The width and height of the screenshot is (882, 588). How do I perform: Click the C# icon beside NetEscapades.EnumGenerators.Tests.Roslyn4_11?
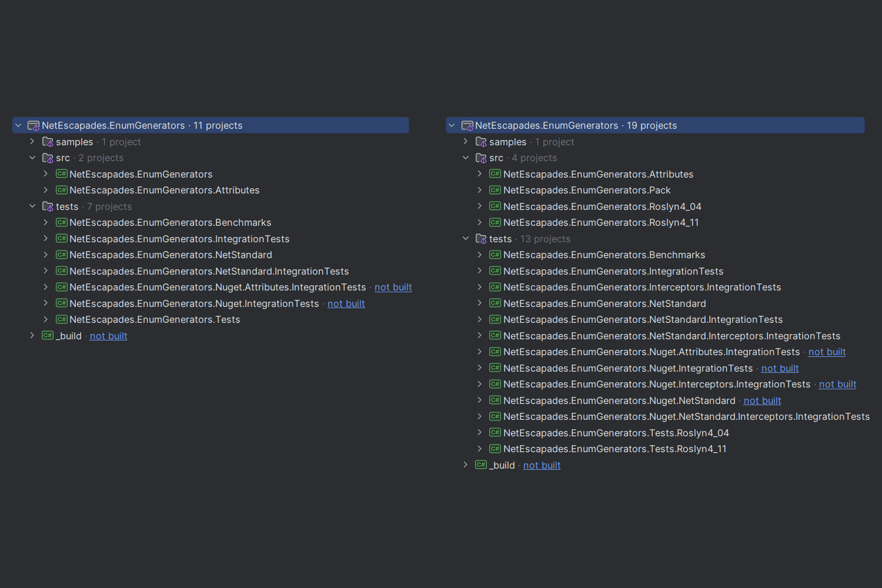click(495, 448)
